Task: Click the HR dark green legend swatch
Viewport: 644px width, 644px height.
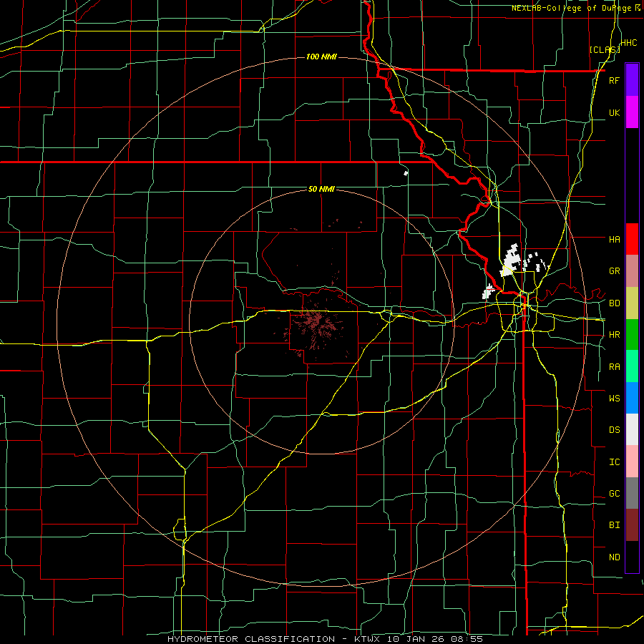Action: point(632,335)
